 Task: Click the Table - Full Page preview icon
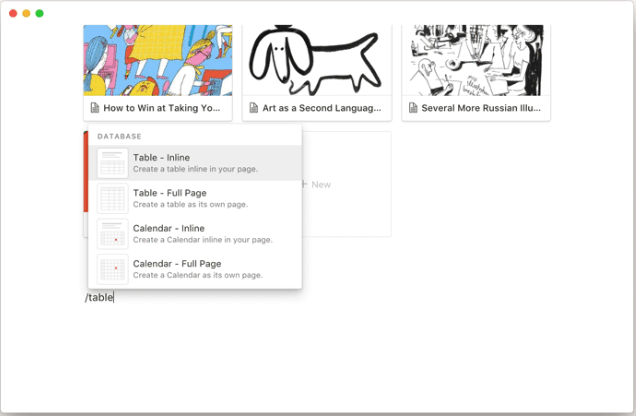[x=112, y=198]
